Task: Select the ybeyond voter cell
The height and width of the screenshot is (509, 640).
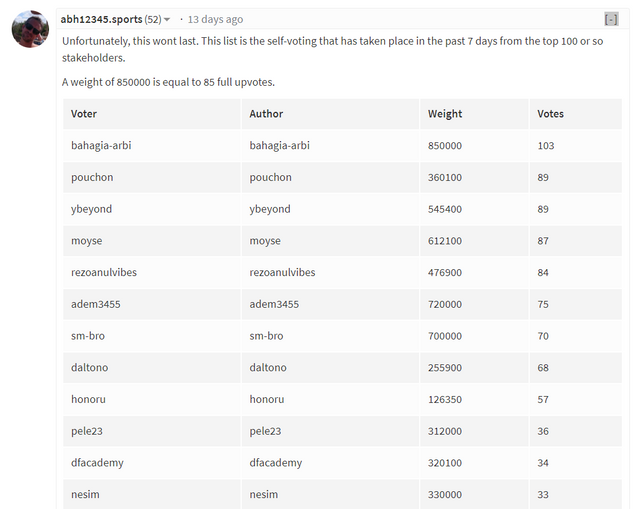Action: (x=91, y=209)
